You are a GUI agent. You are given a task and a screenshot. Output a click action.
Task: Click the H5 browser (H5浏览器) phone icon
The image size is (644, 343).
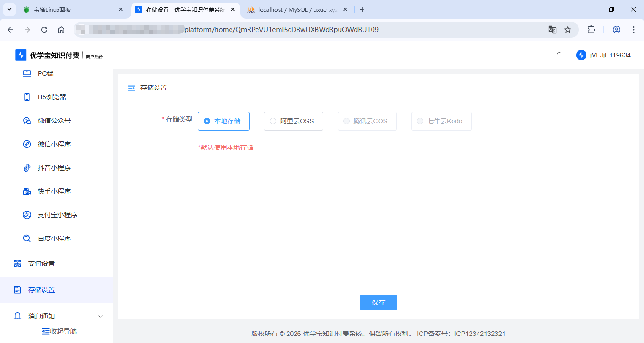coord(27,97)
